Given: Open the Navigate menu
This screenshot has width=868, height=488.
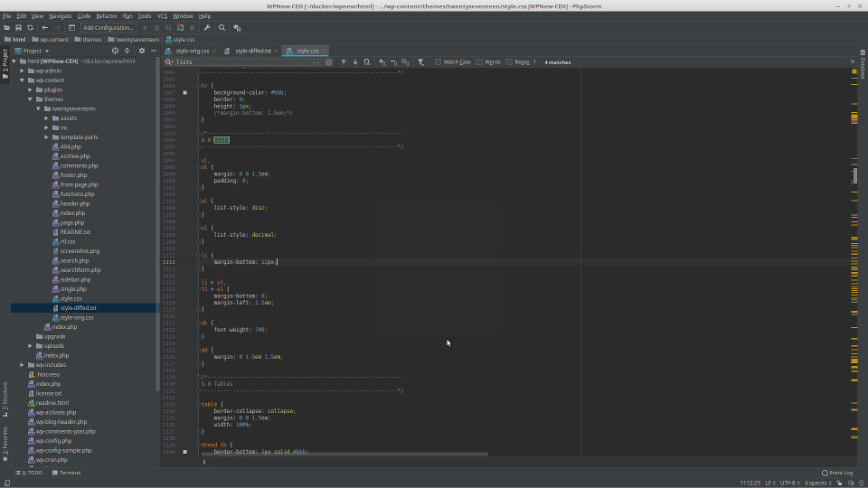Looking at the screenshot, I should click(60, 16).
